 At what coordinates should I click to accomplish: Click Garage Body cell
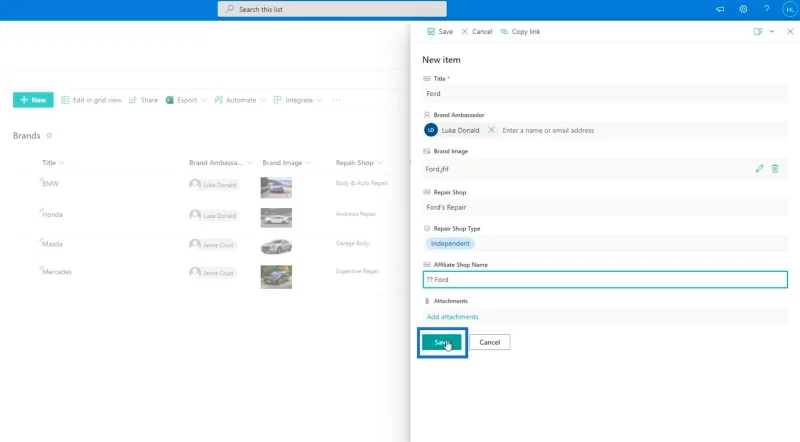(353, 243)
